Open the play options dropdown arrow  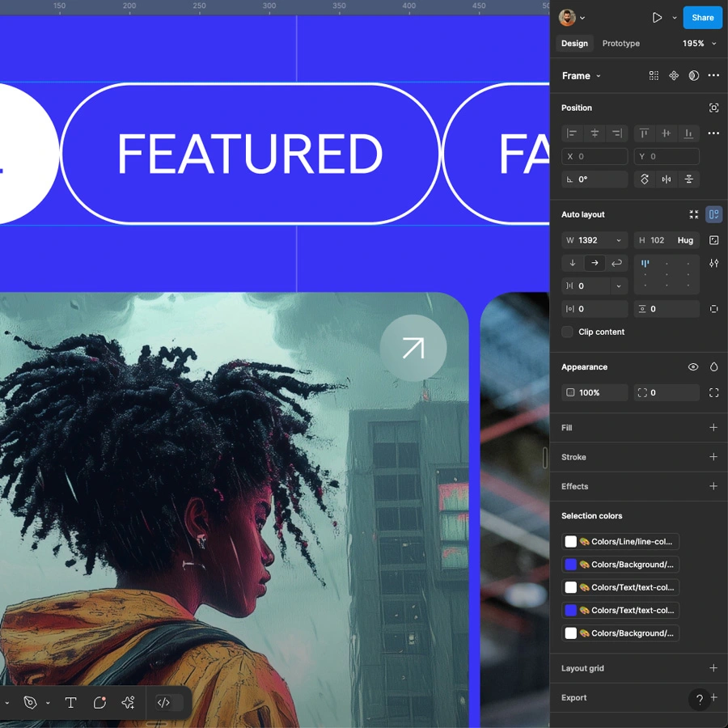click(674, 18)
